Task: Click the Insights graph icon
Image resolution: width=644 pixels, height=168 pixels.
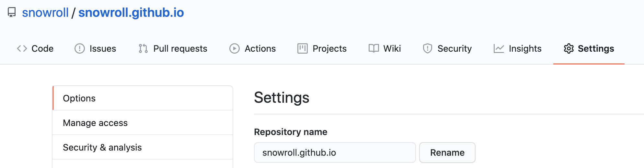Action: click(499, 48)
